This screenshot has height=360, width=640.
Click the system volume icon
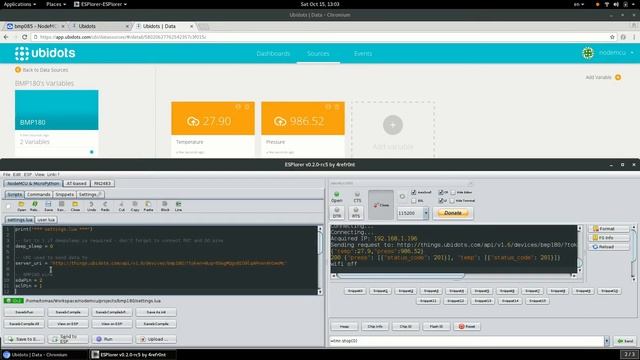coord(616,4)
